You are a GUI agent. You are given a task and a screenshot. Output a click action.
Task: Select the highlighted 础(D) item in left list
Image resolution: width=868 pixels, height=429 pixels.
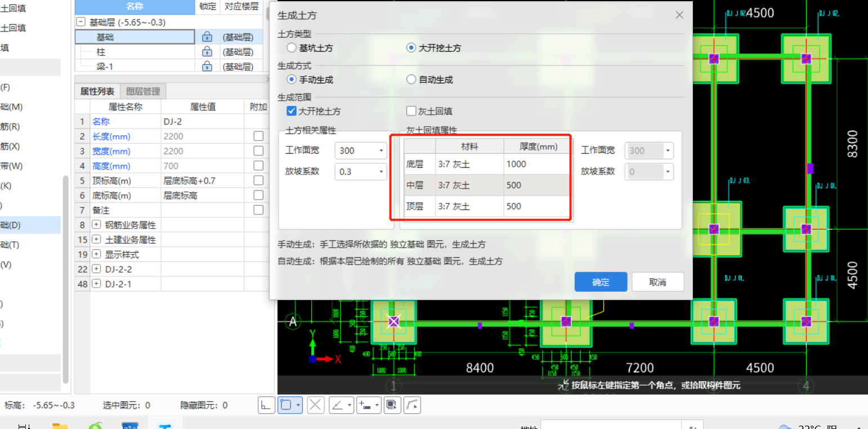coord(30,225)
